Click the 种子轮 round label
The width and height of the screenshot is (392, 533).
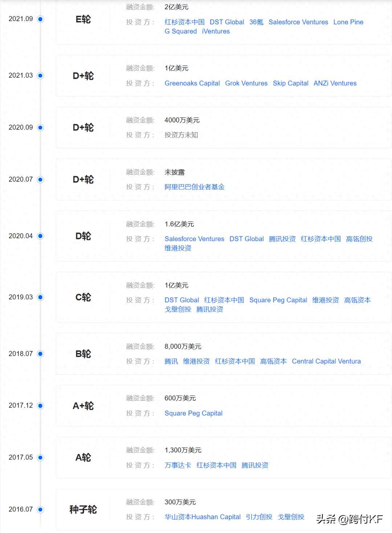83,510
